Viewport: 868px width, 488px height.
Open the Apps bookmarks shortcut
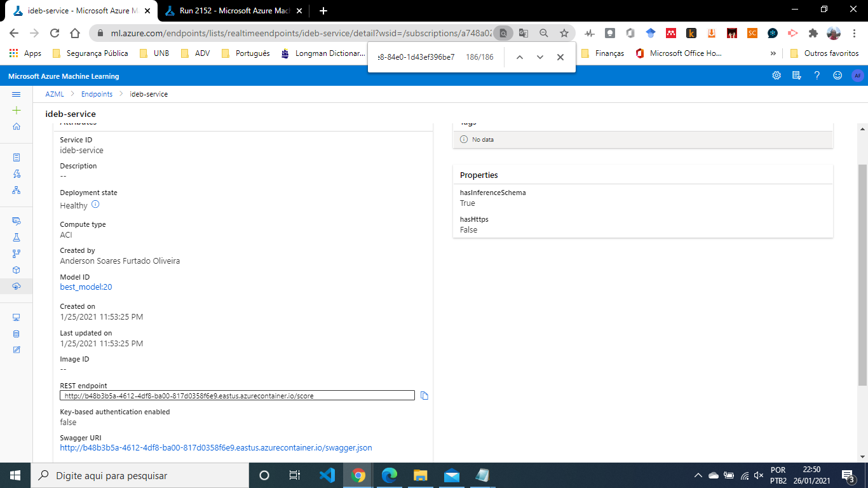(x=25, y=53)
